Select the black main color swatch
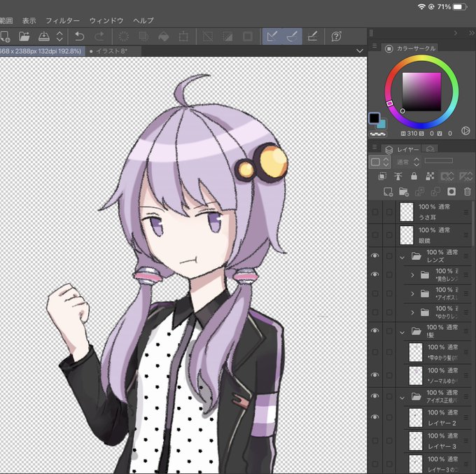476x474 pixels. (374, 118)
